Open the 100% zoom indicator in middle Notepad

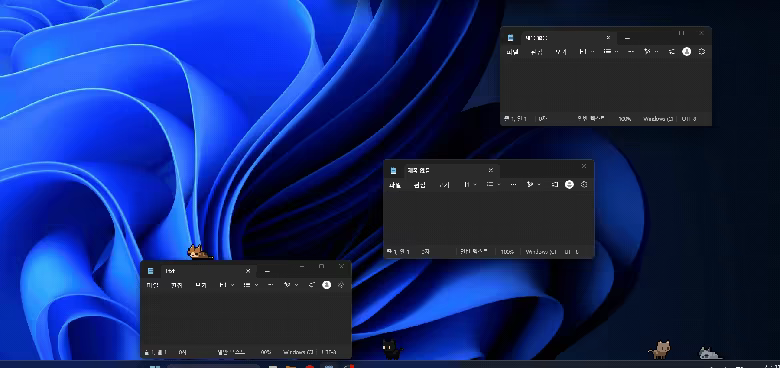507,252
